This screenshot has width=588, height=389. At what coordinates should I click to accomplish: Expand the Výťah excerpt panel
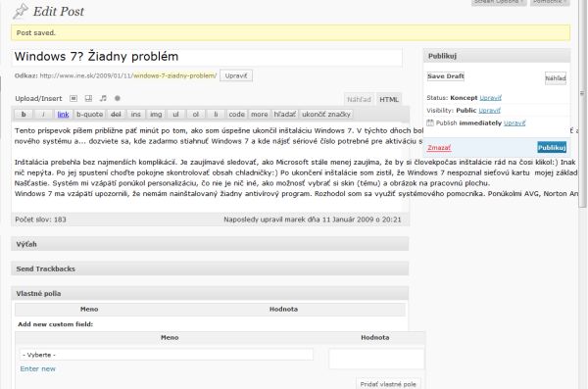210,244
